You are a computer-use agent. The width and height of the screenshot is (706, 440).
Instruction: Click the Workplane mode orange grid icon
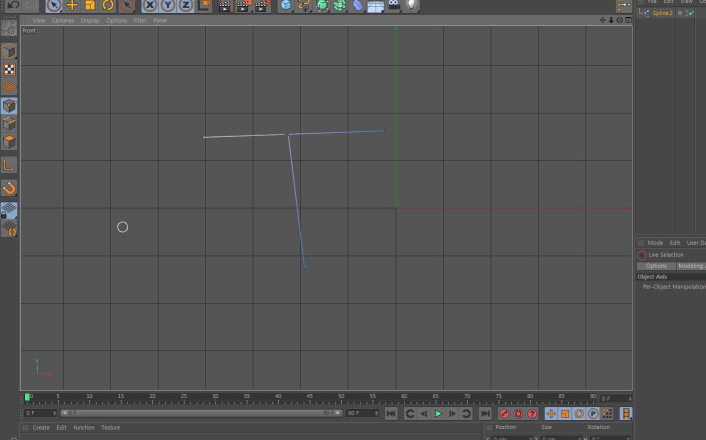tap(9, 87)
